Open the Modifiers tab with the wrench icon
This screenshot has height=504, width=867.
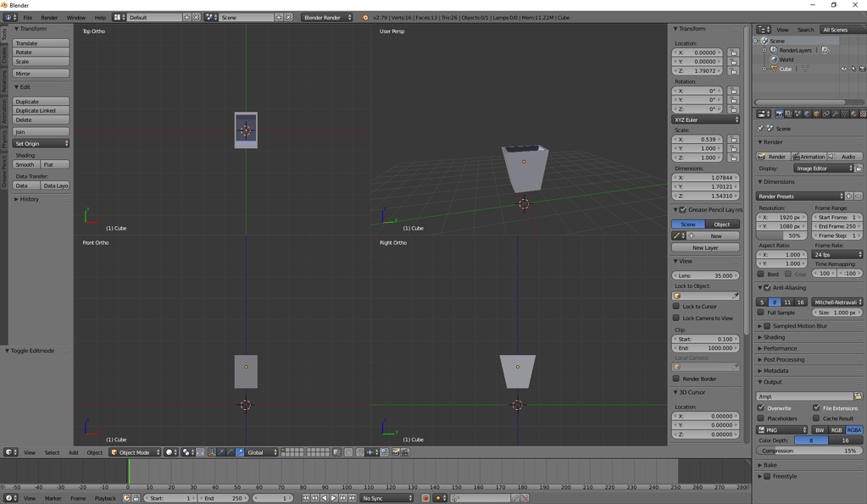pyautogui.click(x=834, y=113)
